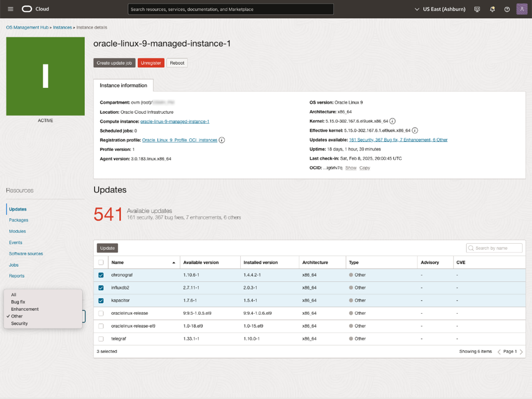
Task: Select Security in the type filter menu
Action: click(20, 323)
